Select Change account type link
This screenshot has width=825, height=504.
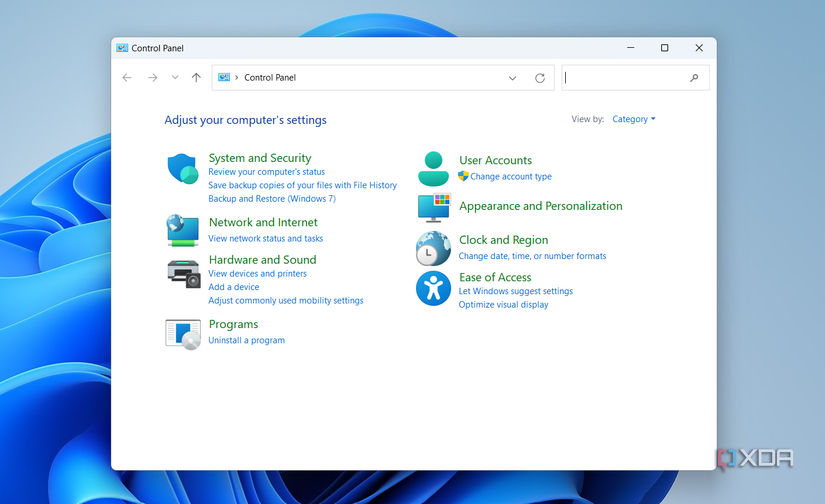coord(511,176)
